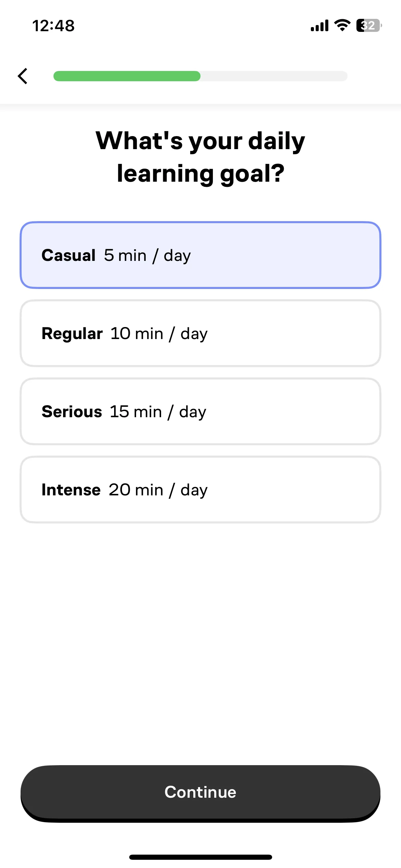Select the Casual 5 min / day option

[200, 255]
